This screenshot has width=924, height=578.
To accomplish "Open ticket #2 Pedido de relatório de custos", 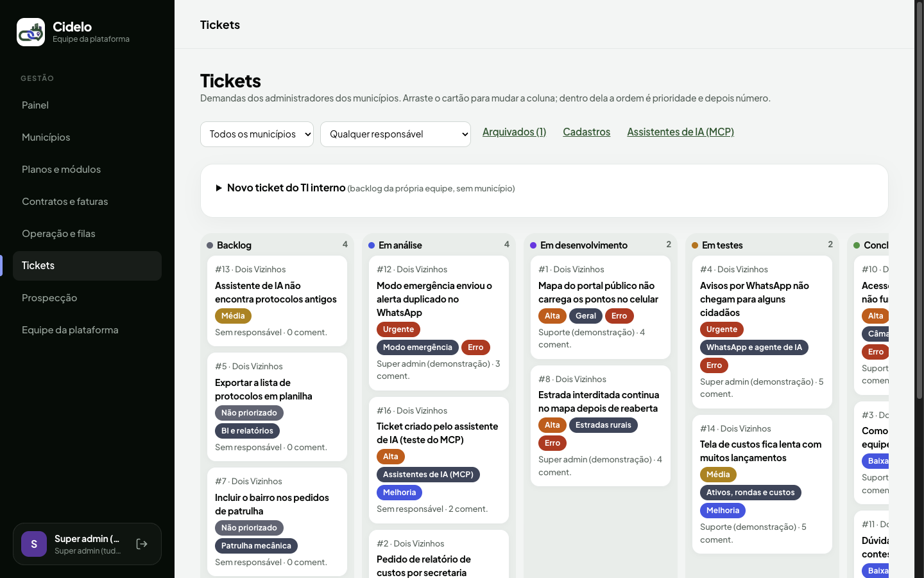I will (439, 554).
